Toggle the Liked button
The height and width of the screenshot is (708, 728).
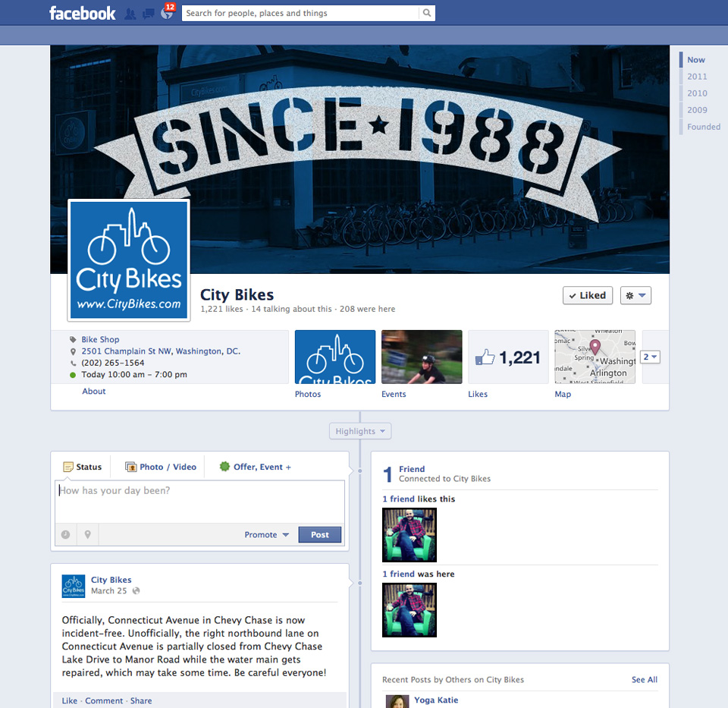tap(587, 295)
